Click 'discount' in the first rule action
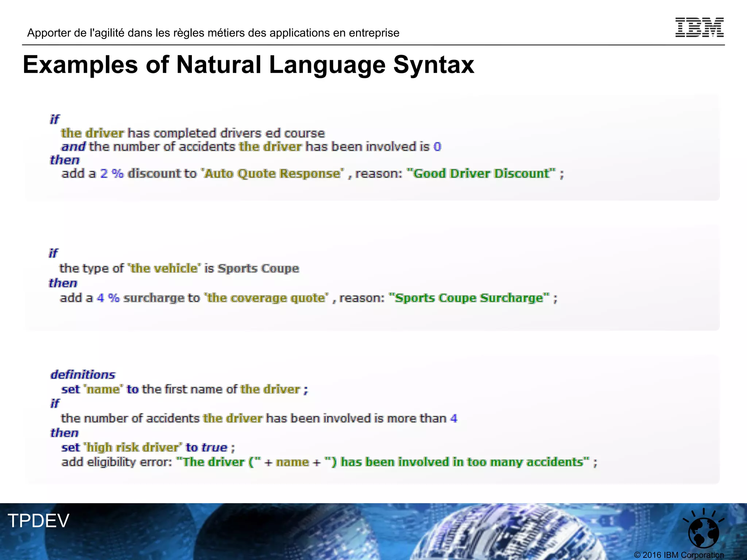Viewport: 747px width, 560px height. pos(154,174)
